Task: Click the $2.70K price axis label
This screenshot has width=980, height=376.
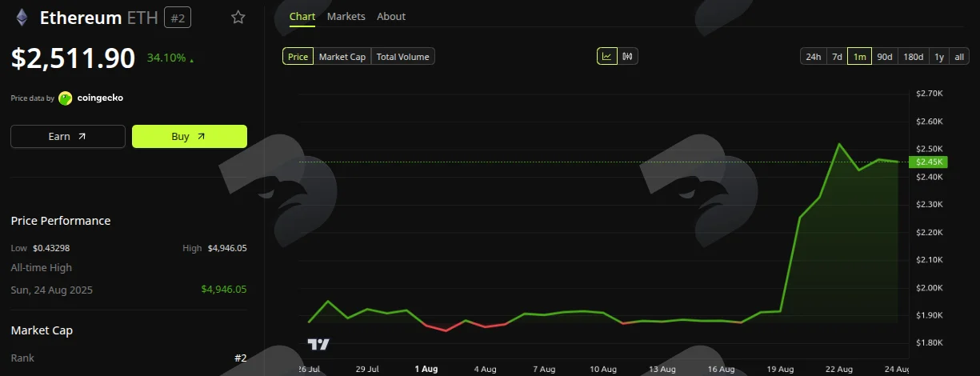Action: pos(930,94)
